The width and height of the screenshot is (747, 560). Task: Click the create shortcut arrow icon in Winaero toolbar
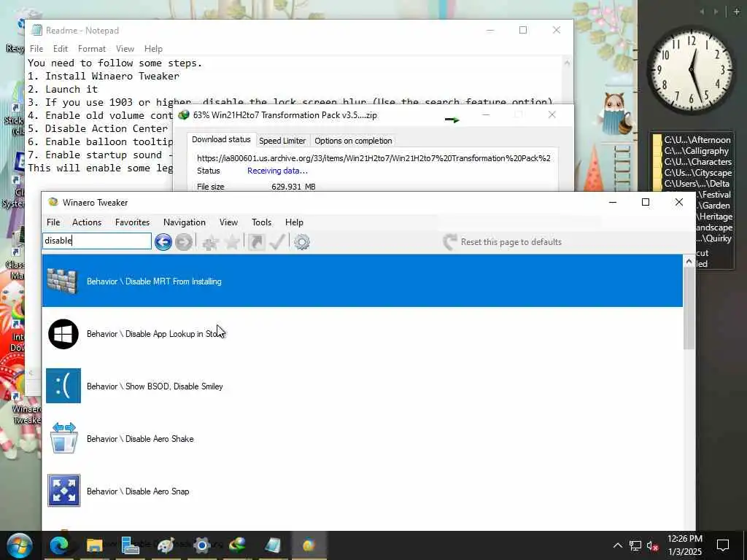coord(256,242)
